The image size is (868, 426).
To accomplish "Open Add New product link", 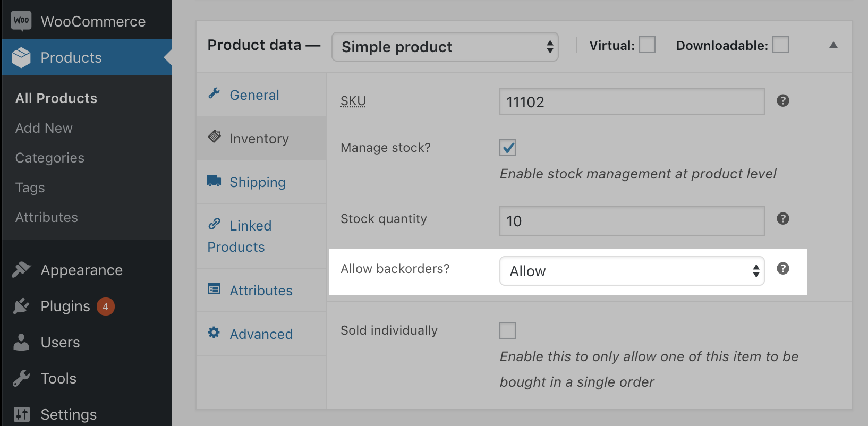I will coord(44,128).
